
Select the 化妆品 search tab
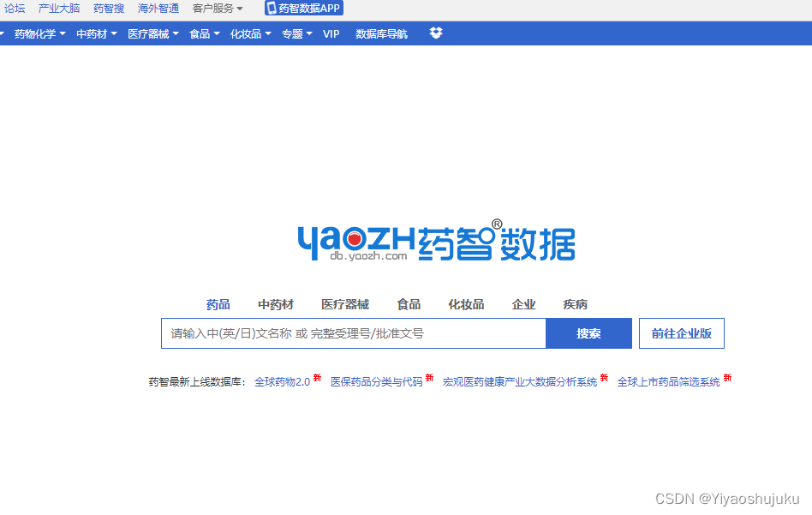point(466,304)
